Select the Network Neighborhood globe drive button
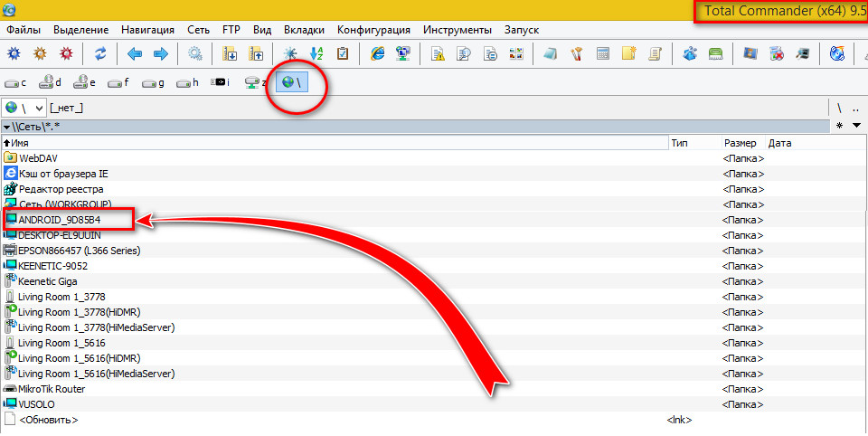This screenshot has width=868, height=436. pos(292,83)
